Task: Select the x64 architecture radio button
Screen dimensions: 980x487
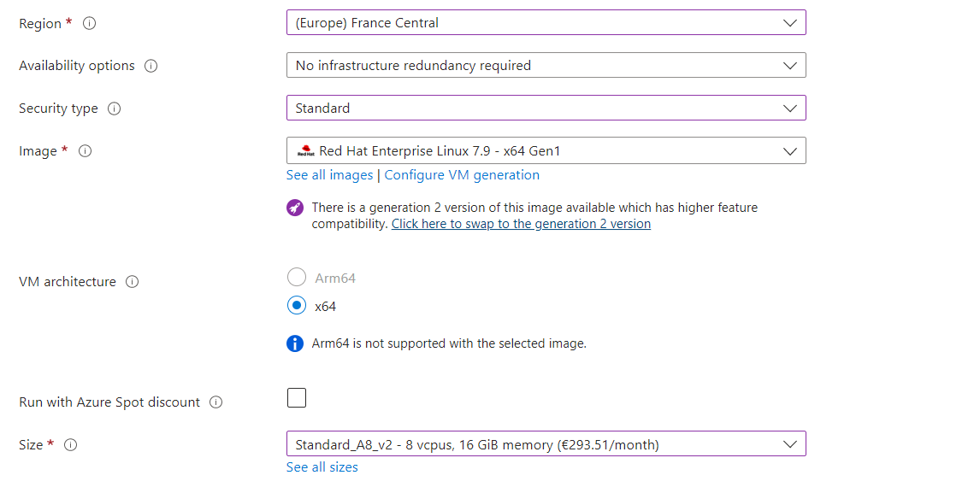Action: click(297, 306)
